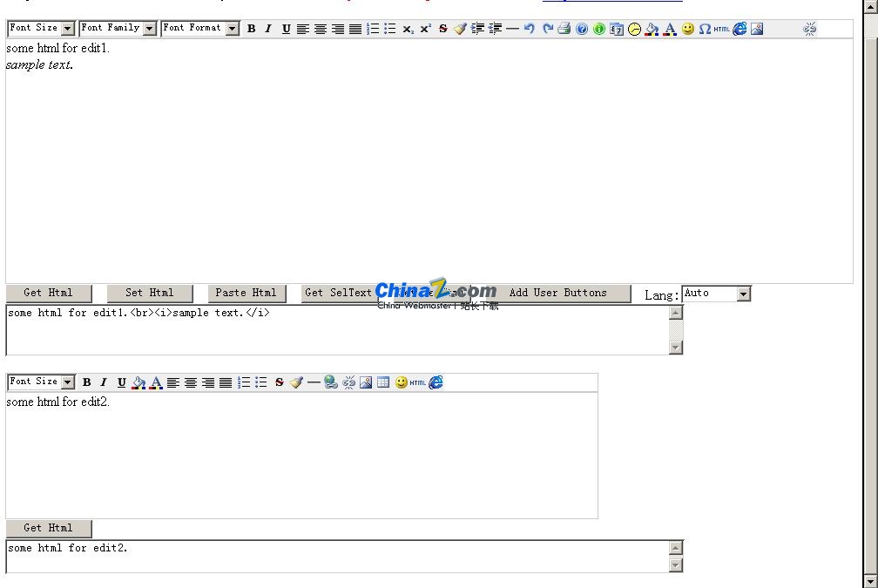
Task: Toggle bold in the edit2 toolbar
Action: point(87,382)
